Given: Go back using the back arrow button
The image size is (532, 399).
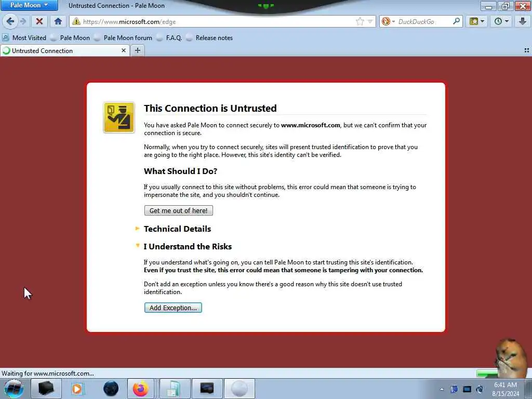Looking at the screenshot, I should [10, 21].
